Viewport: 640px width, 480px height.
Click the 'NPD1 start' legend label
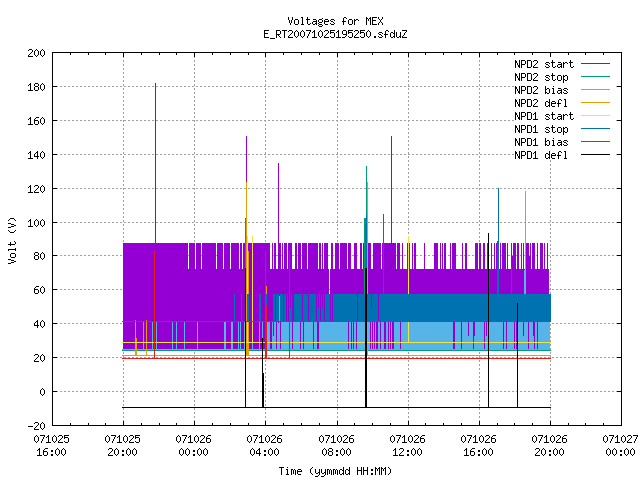click(544, 116)
